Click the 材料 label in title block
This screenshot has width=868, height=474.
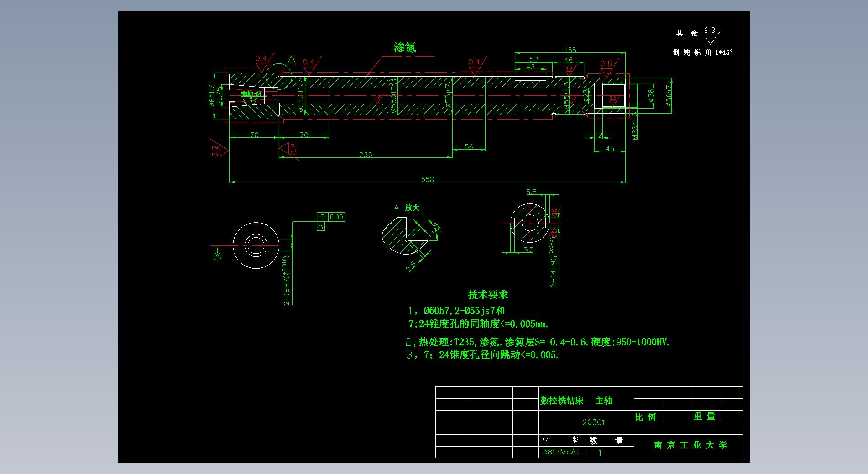561,440
